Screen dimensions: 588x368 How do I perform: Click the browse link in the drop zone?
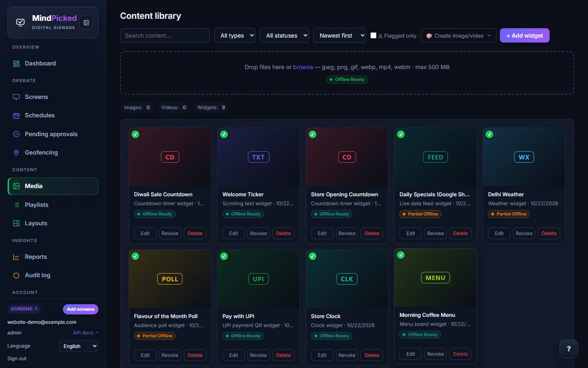click(x=303, y=67)
